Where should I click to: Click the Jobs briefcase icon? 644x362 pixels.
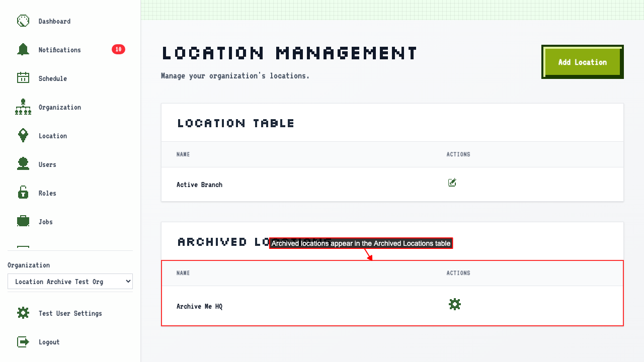point(23,221)
